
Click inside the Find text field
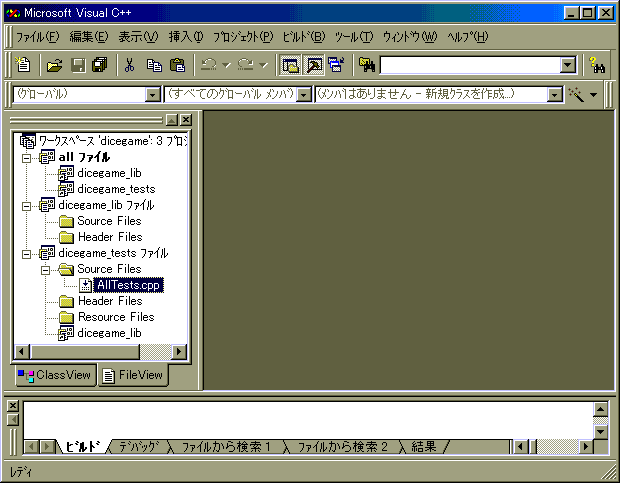[x=470, y=65]
